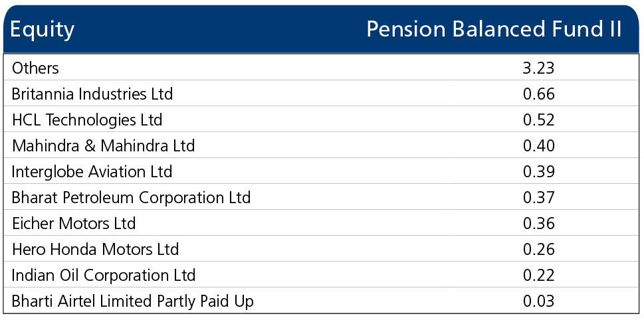Click the 3.23 value for Others

(538, 68)
